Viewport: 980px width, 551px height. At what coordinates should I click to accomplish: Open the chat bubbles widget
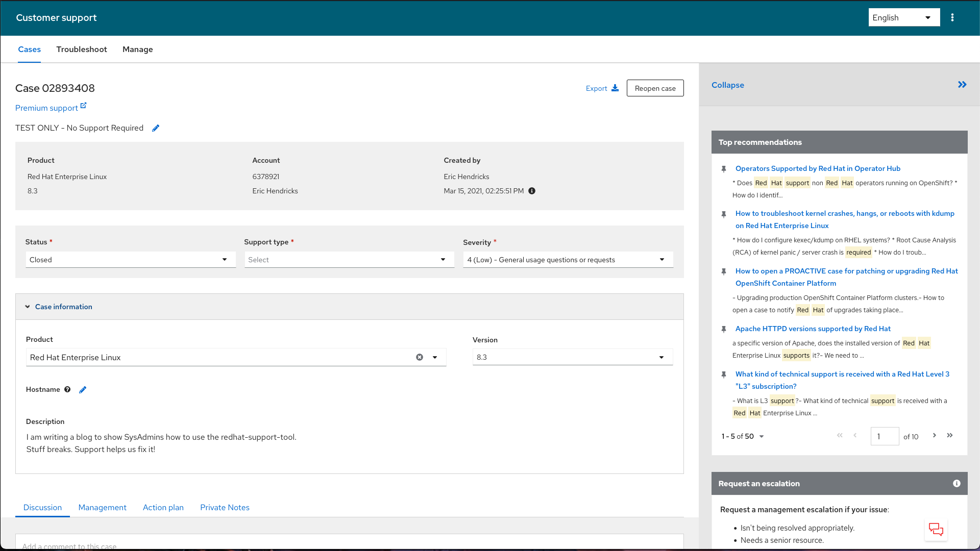click(x=936, y=530)
